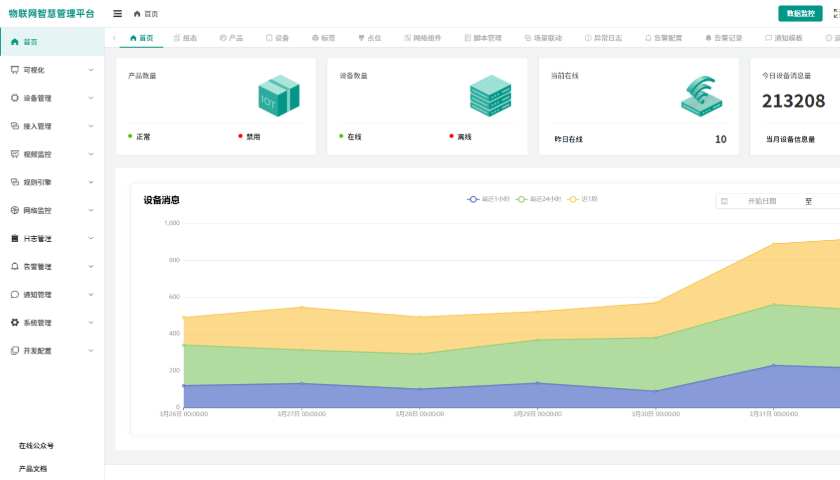The height and width of the screenshot is (480, 840).
Task: Toggle 近1周 legend series
Action: (586, 199)
